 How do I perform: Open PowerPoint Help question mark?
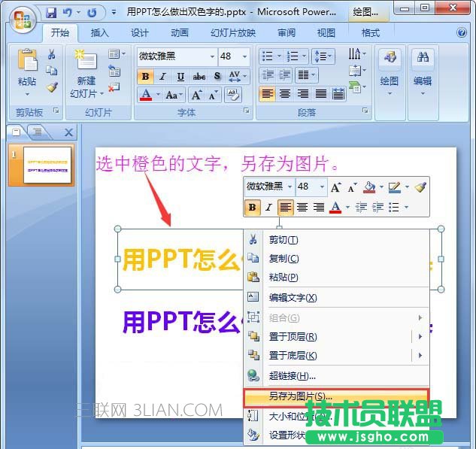click(x=462, y=32)
